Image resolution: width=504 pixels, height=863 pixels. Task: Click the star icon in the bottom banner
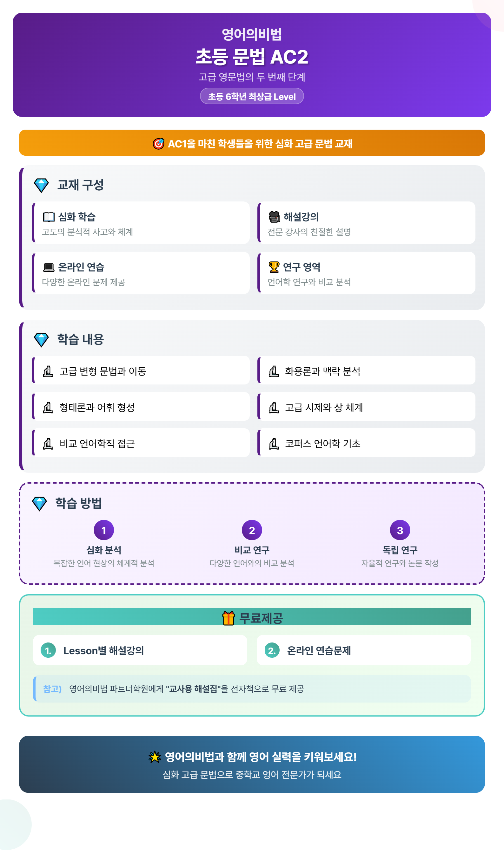155,757
